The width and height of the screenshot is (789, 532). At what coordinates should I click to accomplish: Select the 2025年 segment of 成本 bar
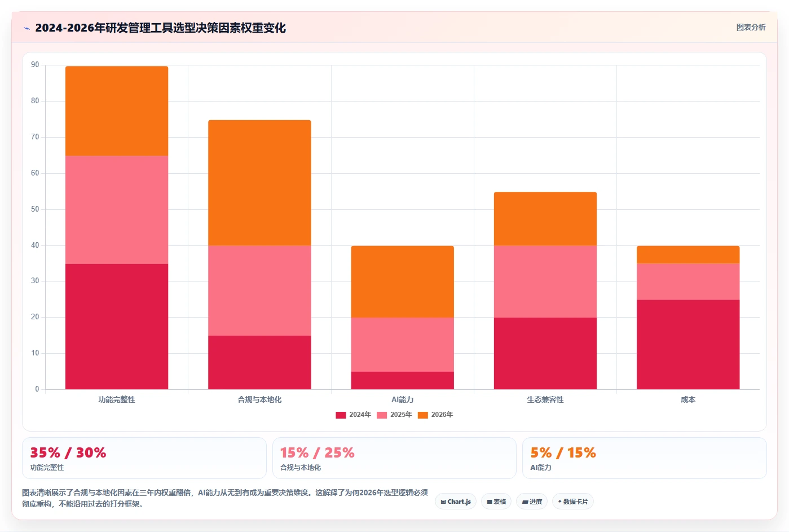point(688,282)
